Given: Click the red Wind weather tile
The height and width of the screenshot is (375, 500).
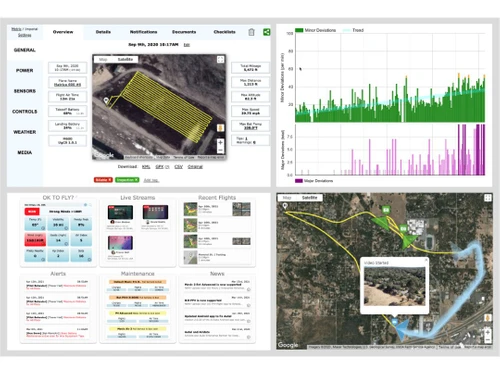Looking at the screenshot, I should pos(35,239).
